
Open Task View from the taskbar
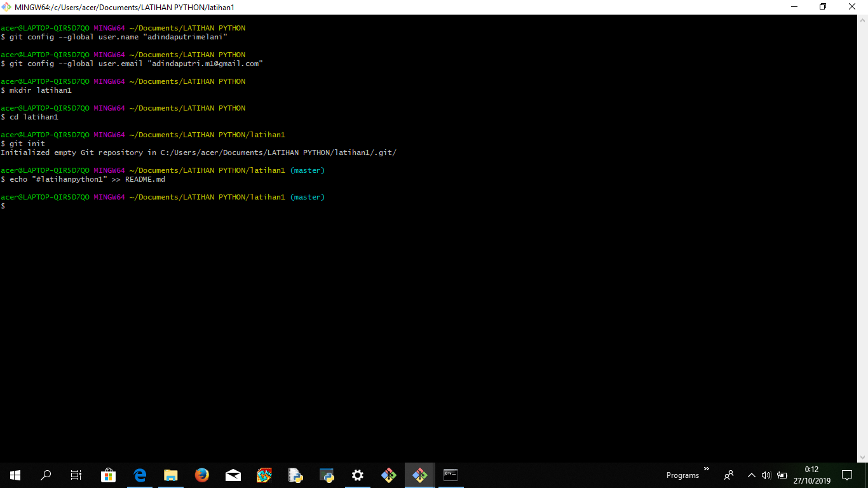(76, 475)
